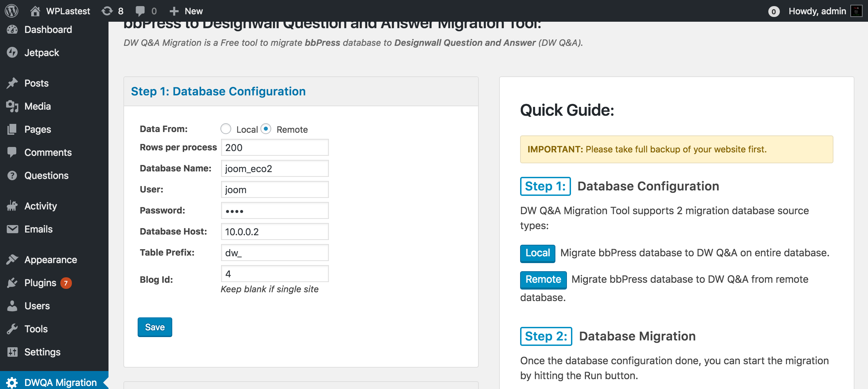The image size is (868, 389).
Task: Click the Jetpack sidebar icon
Action: coord(12,53)
